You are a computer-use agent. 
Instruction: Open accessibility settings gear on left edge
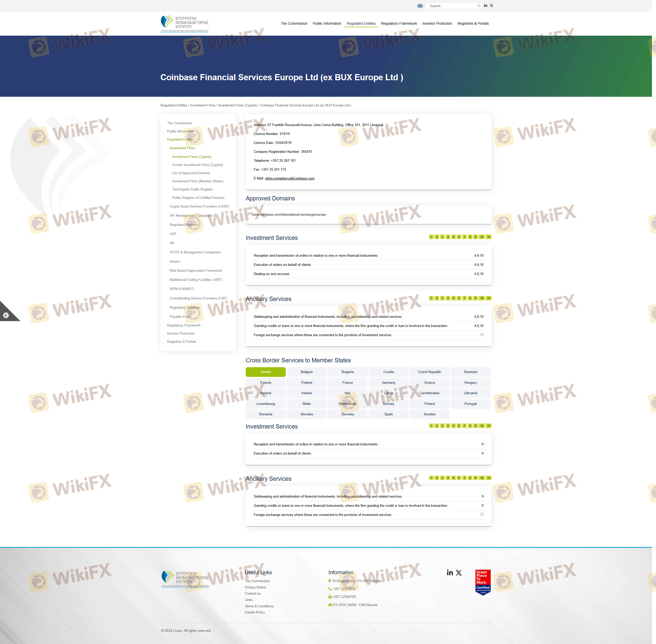(6, 315)
